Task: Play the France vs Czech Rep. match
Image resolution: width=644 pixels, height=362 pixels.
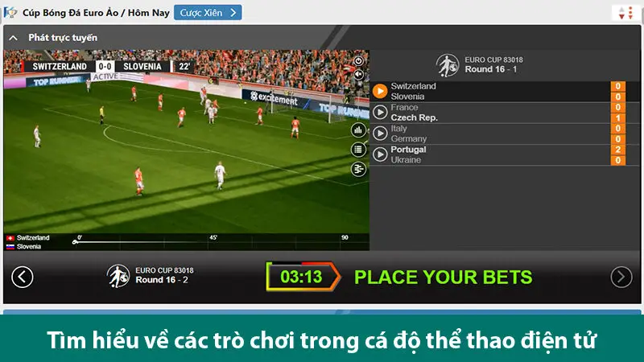Action: tap(380, 112)
